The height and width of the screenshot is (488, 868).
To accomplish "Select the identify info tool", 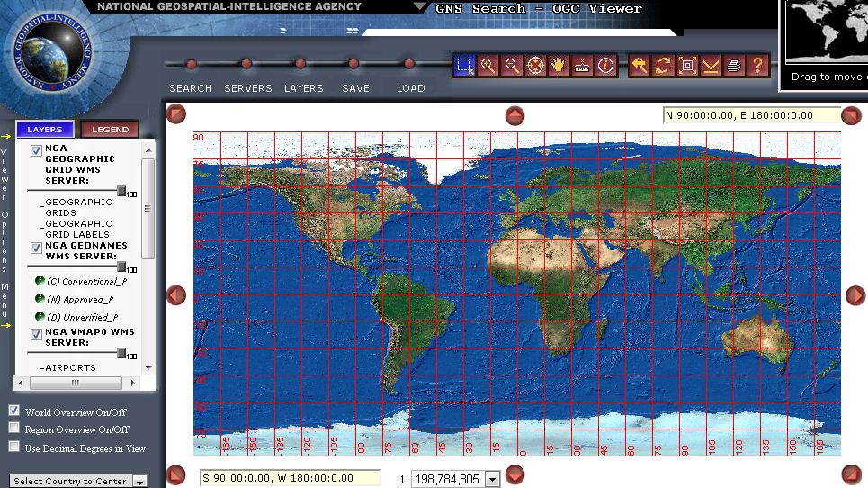I will [x=605, y=66].
